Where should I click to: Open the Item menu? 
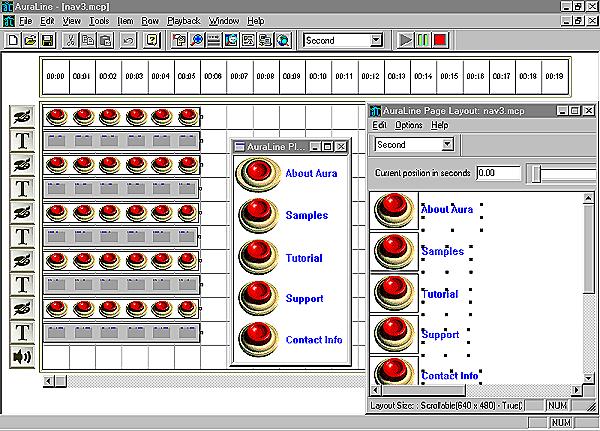(x=126, y=21)
